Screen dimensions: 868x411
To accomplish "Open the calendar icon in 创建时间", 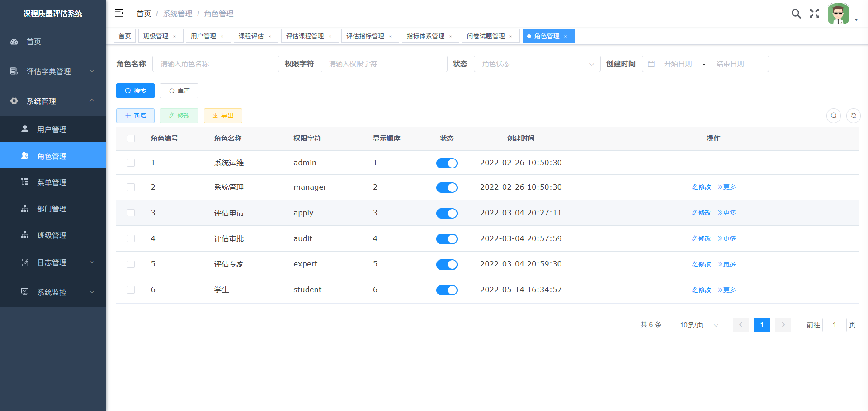I will tap(651, 64).
